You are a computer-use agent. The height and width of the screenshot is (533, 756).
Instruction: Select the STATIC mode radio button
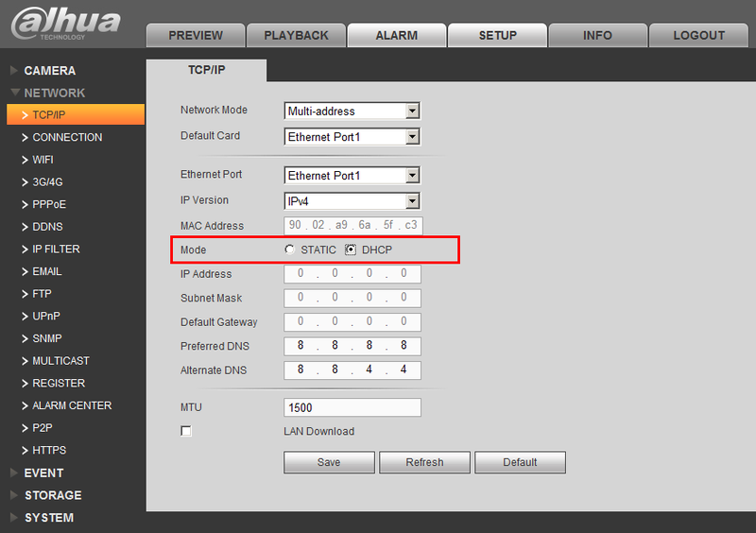[x=290, y=249]
